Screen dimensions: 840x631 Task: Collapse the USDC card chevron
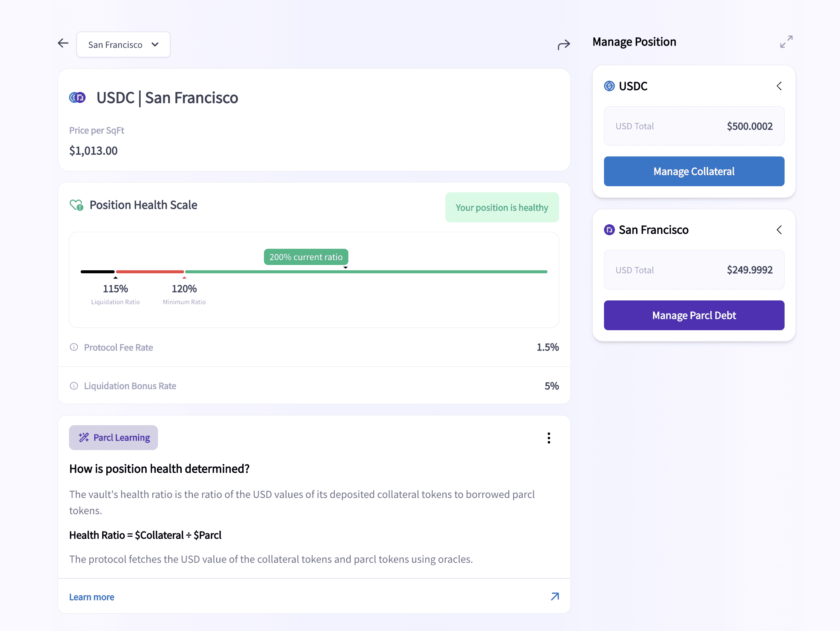coord(779,86)
